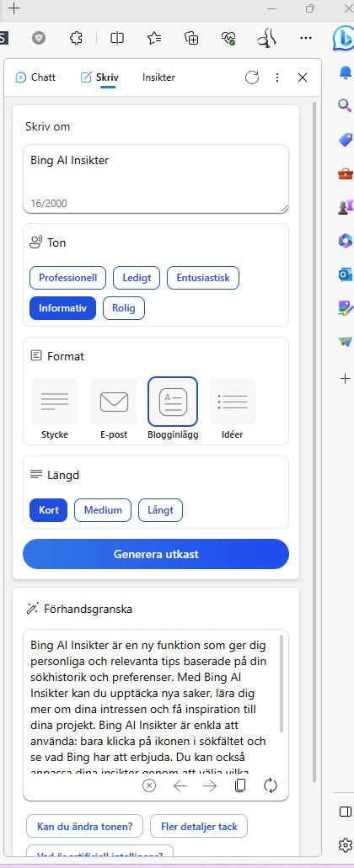Open the browser Settings and more ellipsis menu
Viewport: 354px width, 868px height.
[x=306, y=38]
